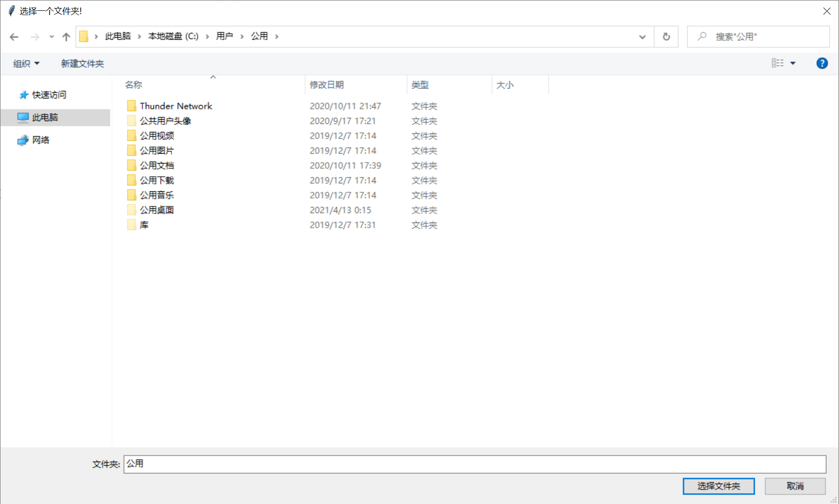Open the 组织 menu

[x=26, y=64]
